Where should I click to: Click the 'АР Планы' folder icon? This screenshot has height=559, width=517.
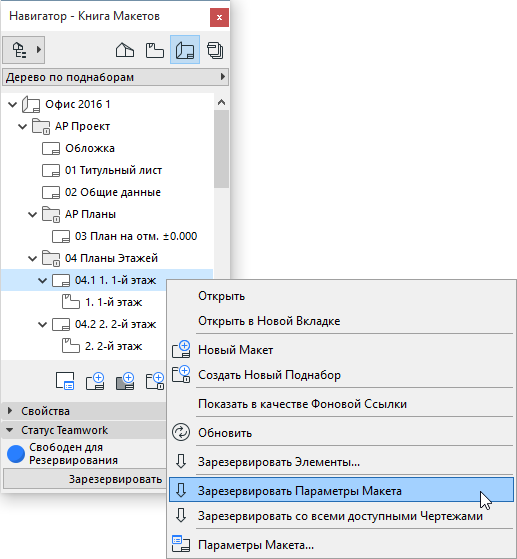point(51,215)
